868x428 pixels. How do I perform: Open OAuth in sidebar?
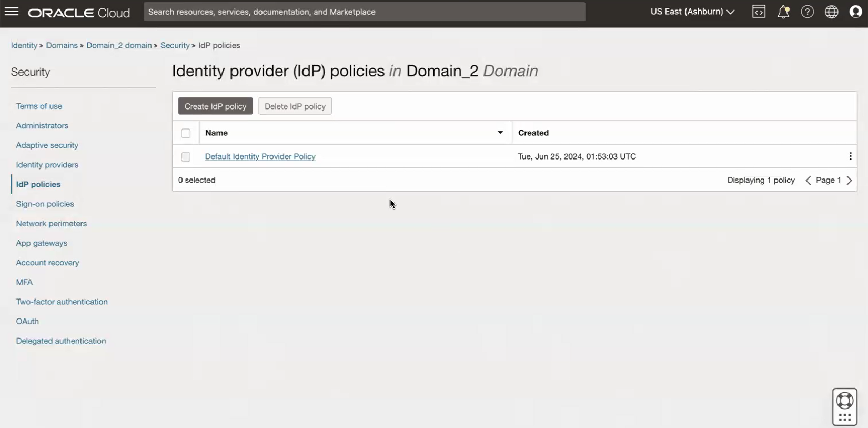click(x=27, y=321)
